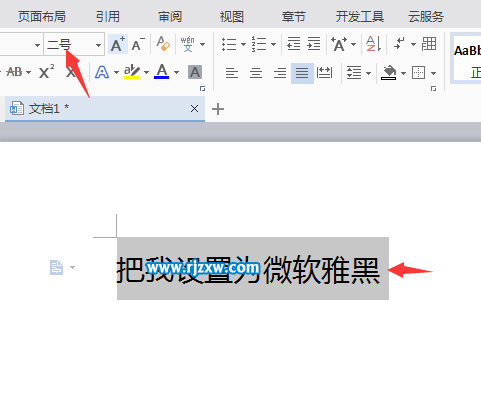Image resolution: width=481 pixels, height=401 pixels.
Task: Open the 云服务 tab
Action: pos(426,16)
